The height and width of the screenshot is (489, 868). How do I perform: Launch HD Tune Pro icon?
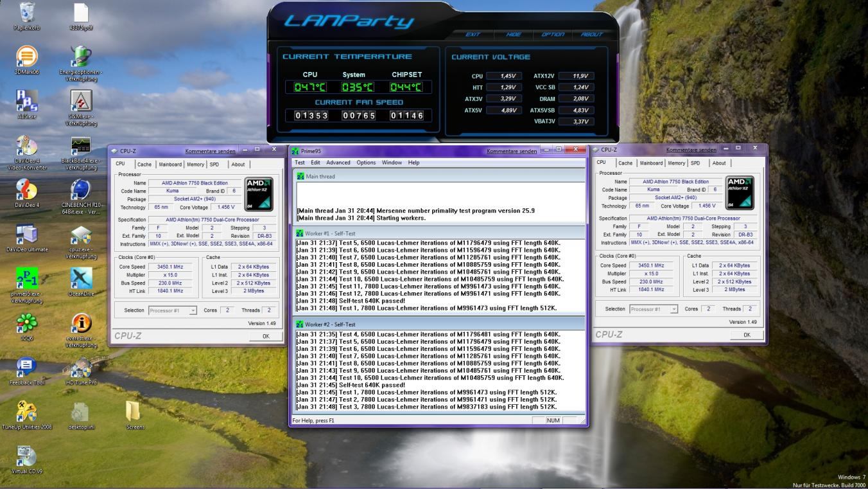click(x=81, y=367)
